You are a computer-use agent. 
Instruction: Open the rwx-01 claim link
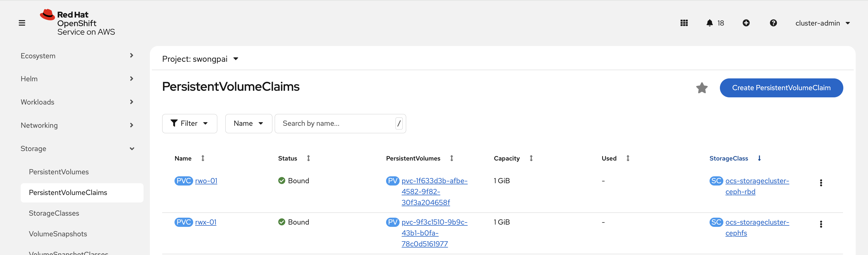point(206,222)
